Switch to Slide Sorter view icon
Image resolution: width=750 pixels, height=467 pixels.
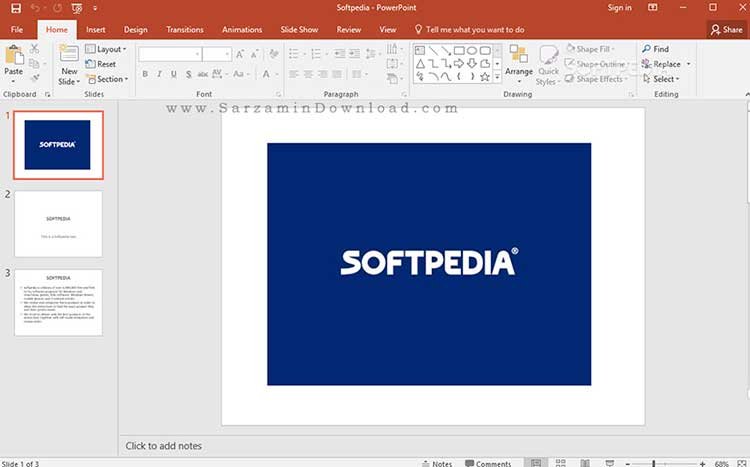pos(561,463)
